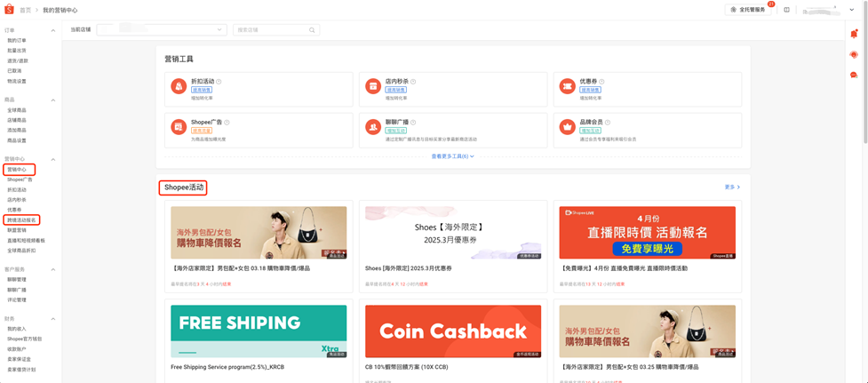Open the 当前店铺 store dropdown
The image size is (868, 383).
pos(162,30)
